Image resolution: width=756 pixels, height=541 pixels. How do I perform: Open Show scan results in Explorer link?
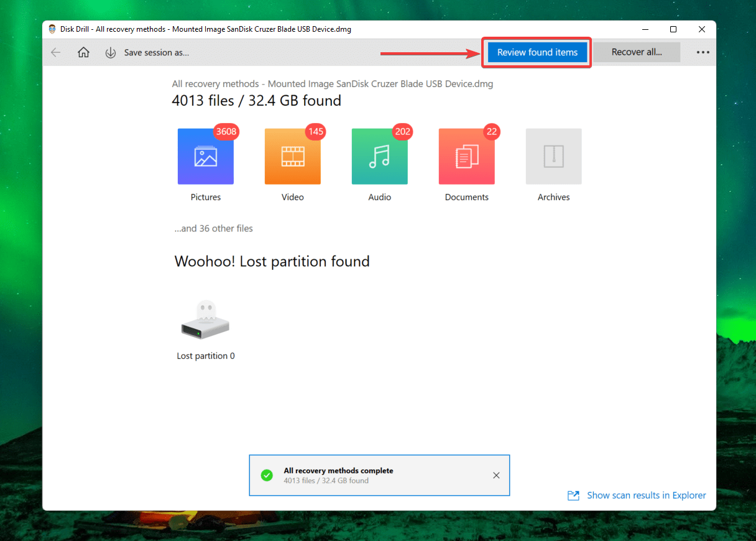[647, 496]
